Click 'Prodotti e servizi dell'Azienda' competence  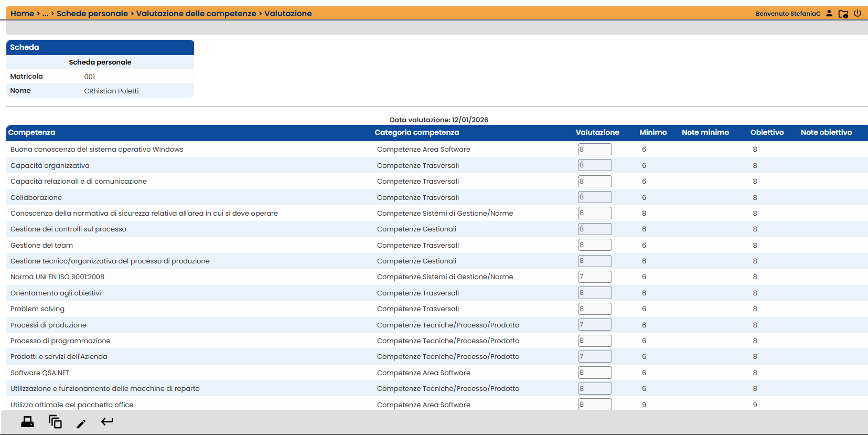click(59, 357)
